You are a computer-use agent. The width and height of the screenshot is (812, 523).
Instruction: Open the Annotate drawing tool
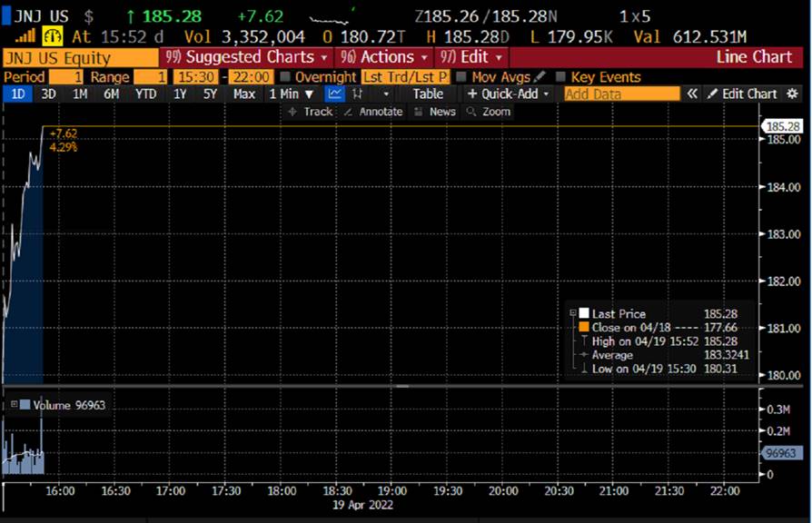[x=373, y=112]
